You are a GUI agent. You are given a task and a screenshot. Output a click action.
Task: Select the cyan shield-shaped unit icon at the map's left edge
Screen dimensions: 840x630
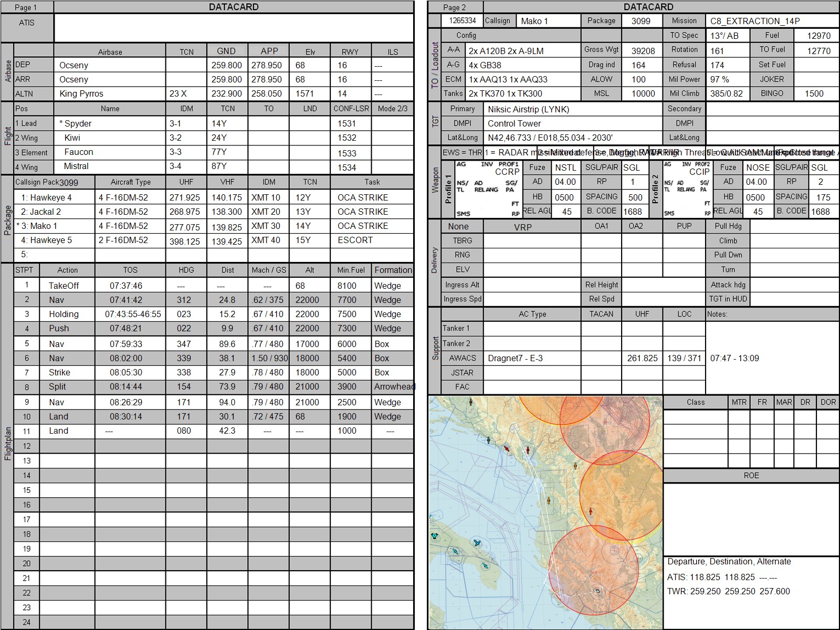(435, 536)
